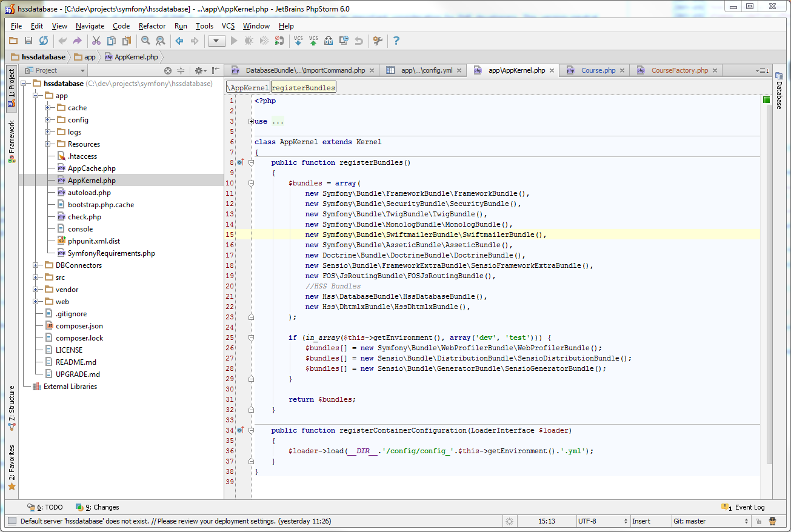Screen dimensions: 791x532
Task: Close the Course.php tab
Action: [x=621, y=71]
